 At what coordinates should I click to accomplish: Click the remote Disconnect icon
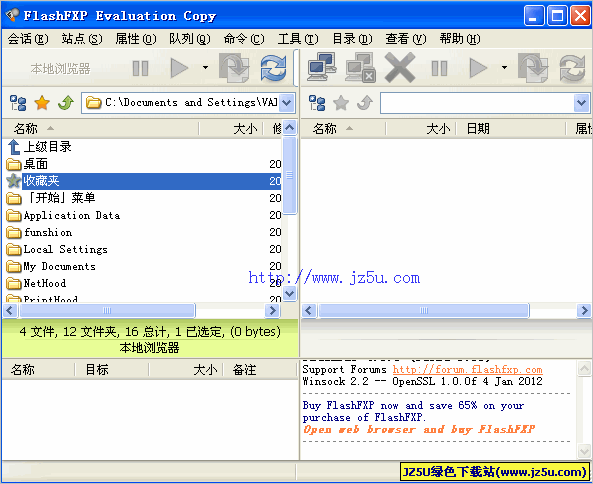360,68
